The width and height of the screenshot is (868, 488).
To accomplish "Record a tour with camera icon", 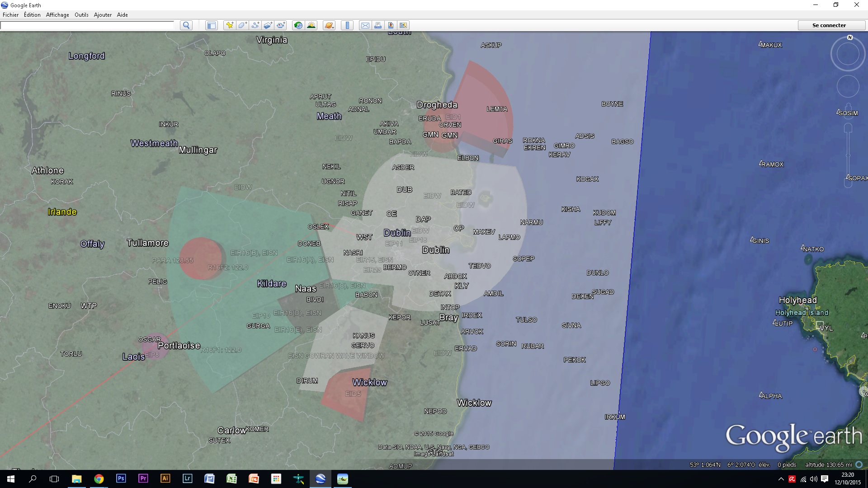I will click(x=281, y=25).
